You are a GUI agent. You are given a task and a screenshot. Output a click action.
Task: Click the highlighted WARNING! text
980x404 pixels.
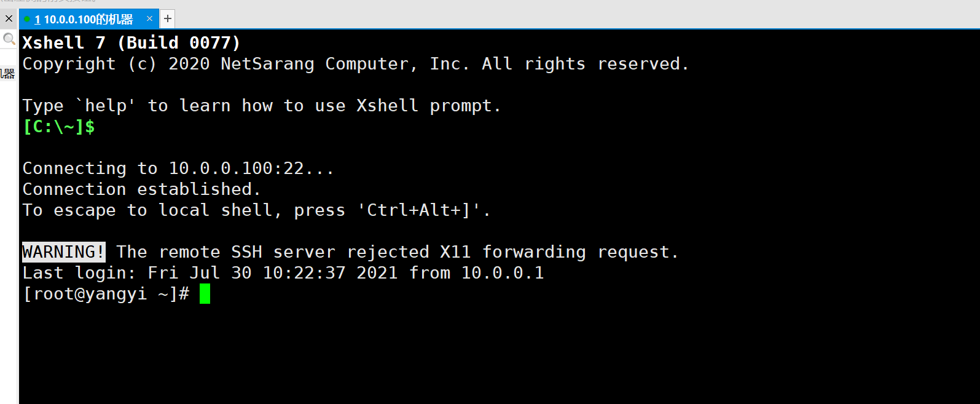coord(64,252)
